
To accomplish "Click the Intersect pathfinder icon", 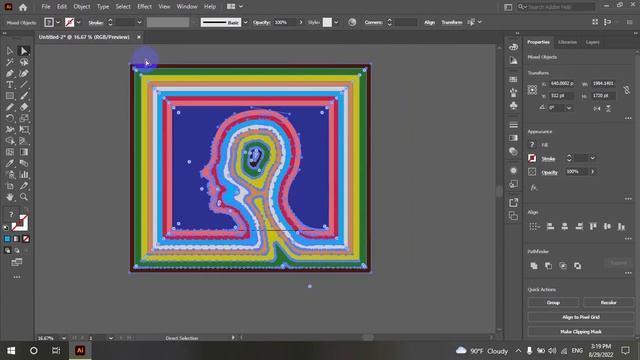I will pos(563,266).
